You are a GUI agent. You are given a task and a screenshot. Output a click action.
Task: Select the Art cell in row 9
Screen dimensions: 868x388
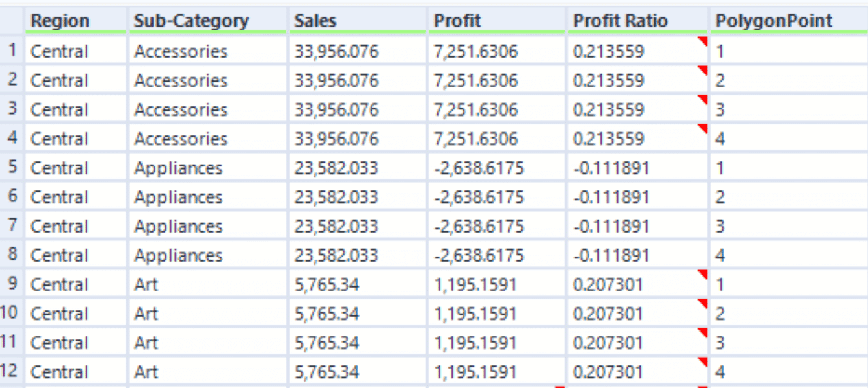(x=207, y=285)
